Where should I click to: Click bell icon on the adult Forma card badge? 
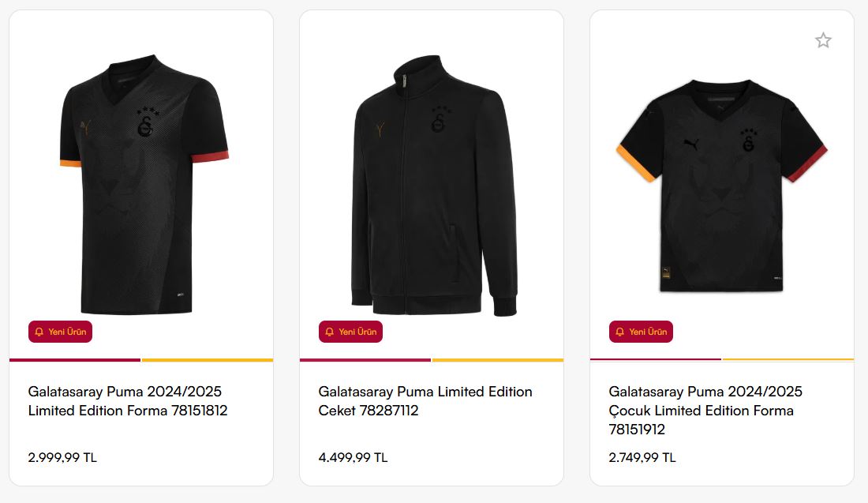[39, 332]
